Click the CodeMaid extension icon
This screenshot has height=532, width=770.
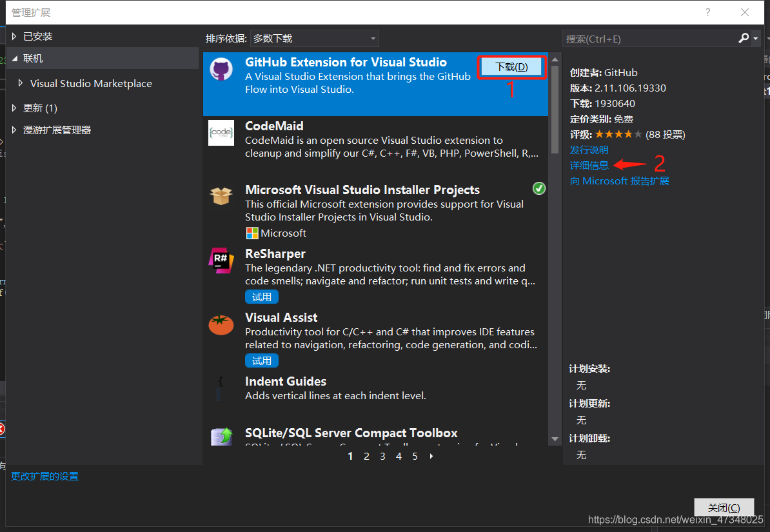[x=221, y=133]
